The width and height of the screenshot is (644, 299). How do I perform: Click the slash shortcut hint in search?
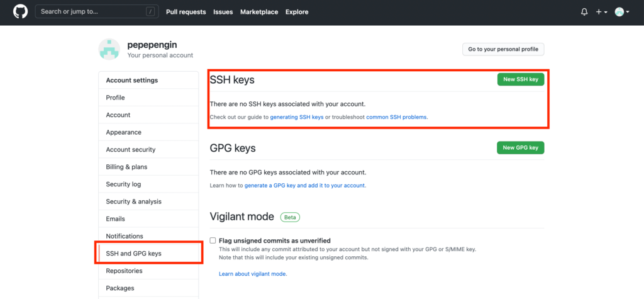coord(150,11)
